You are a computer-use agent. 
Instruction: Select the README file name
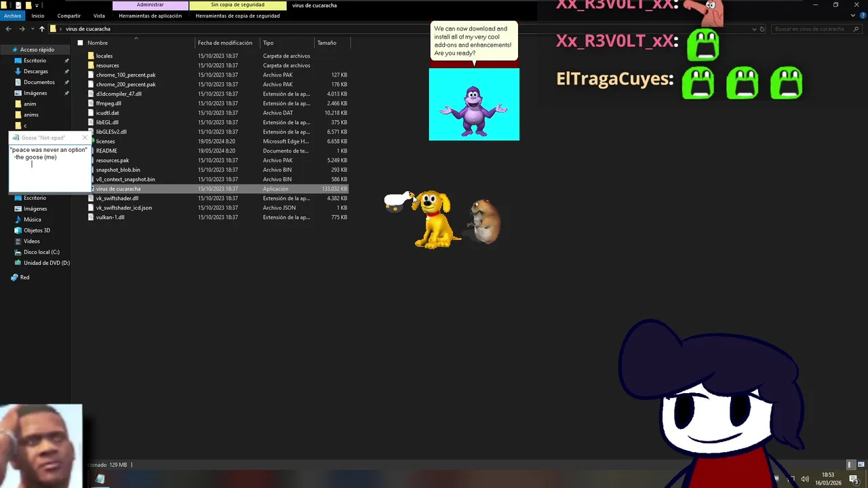point(106,150)
